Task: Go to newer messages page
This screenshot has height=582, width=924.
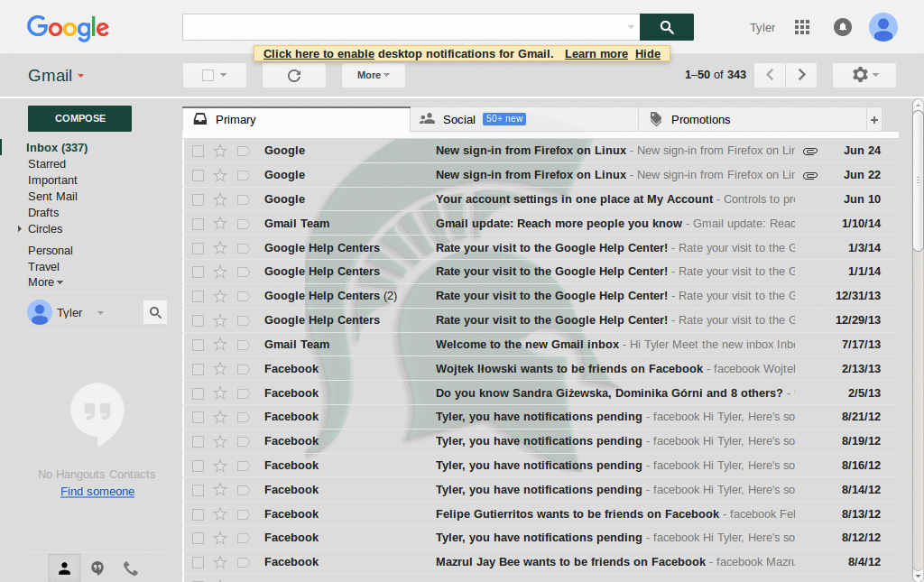Action: tap(770, 75)
